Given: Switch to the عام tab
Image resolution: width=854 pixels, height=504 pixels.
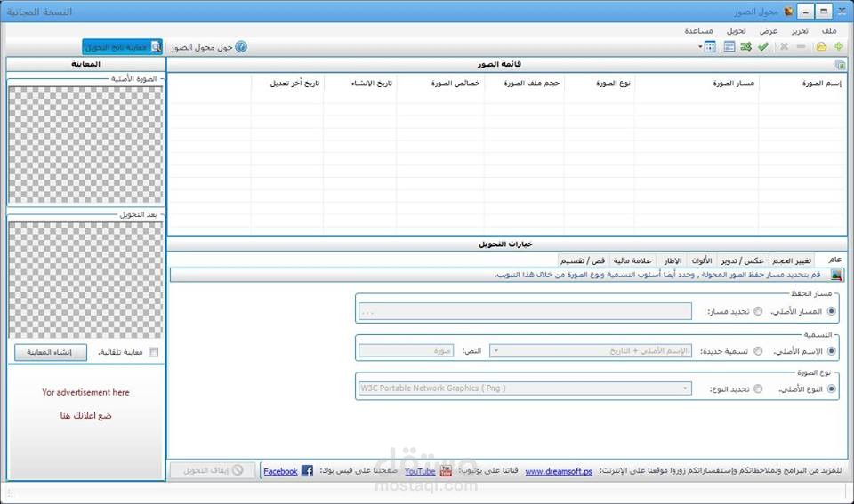Looking at the screenshot, I should tap(834, 260).
